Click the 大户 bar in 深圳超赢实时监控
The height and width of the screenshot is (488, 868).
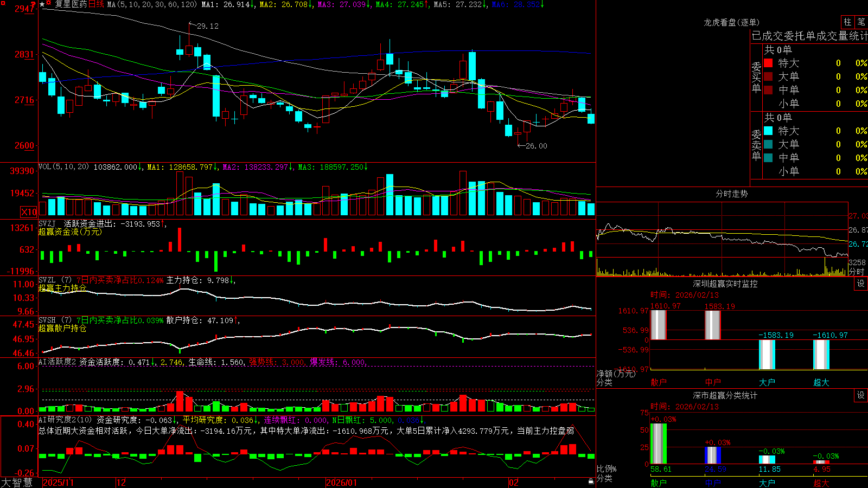pyautogui.click(x=767, y=355)
